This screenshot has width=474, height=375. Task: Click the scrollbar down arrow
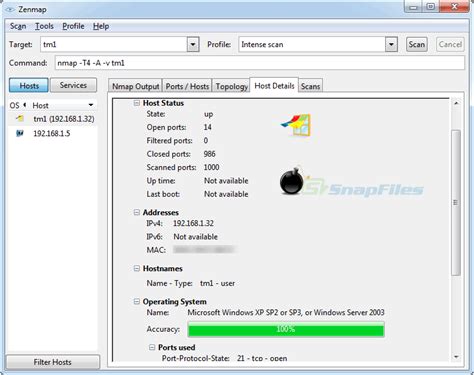[x=456, y=357]
